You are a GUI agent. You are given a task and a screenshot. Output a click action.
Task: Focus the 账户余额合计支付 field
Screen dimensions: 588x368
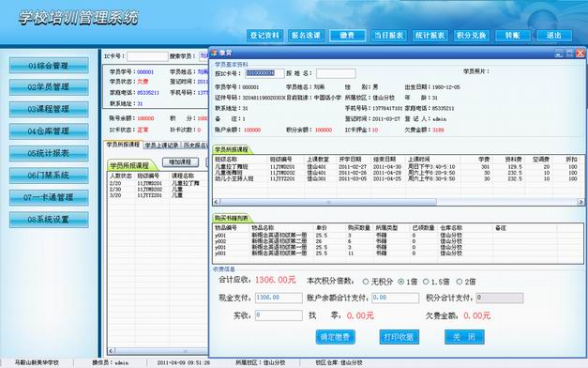[395, 298]
